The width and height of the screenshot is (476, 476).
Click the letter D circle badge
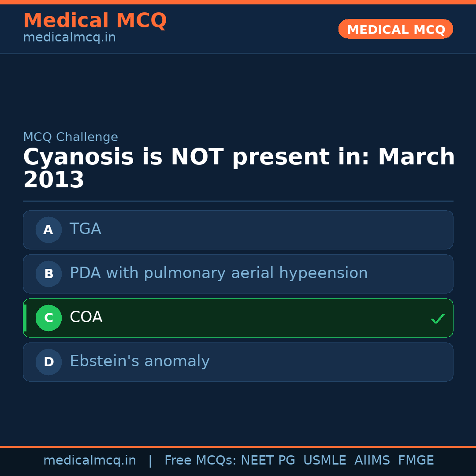(48, 362)
